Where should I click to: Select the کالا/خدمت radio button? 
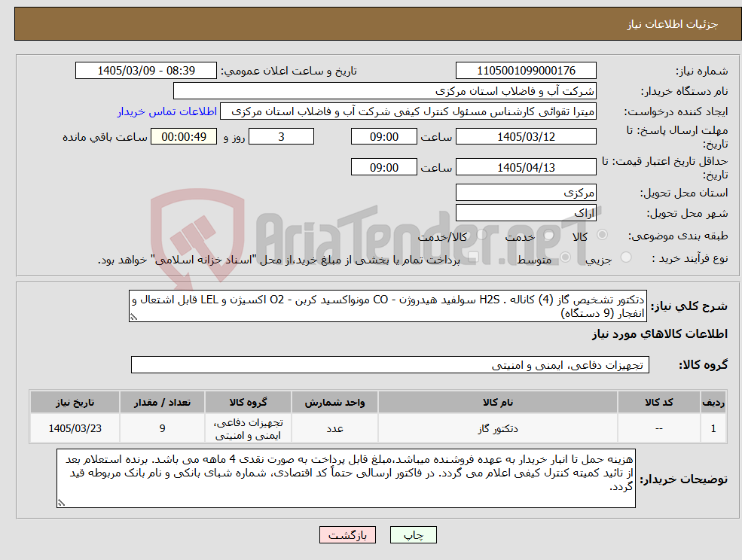(x=481, y=235)
